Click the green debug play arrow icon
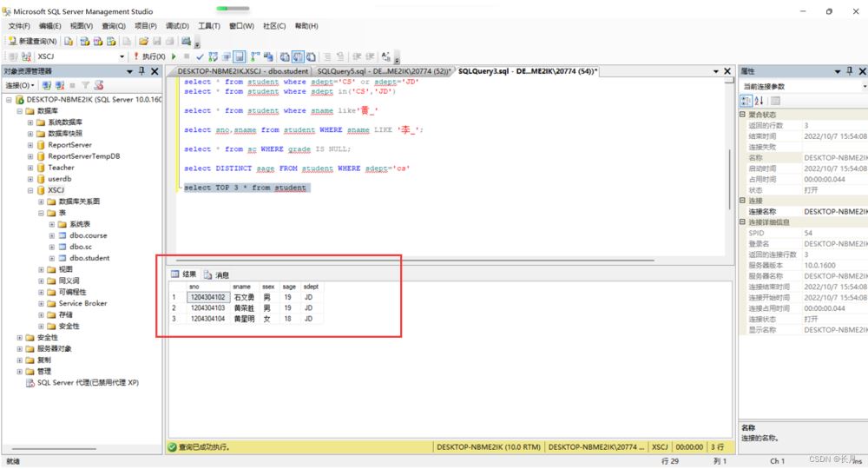Viewport: 868px width, 469px height. coord(174,56)
